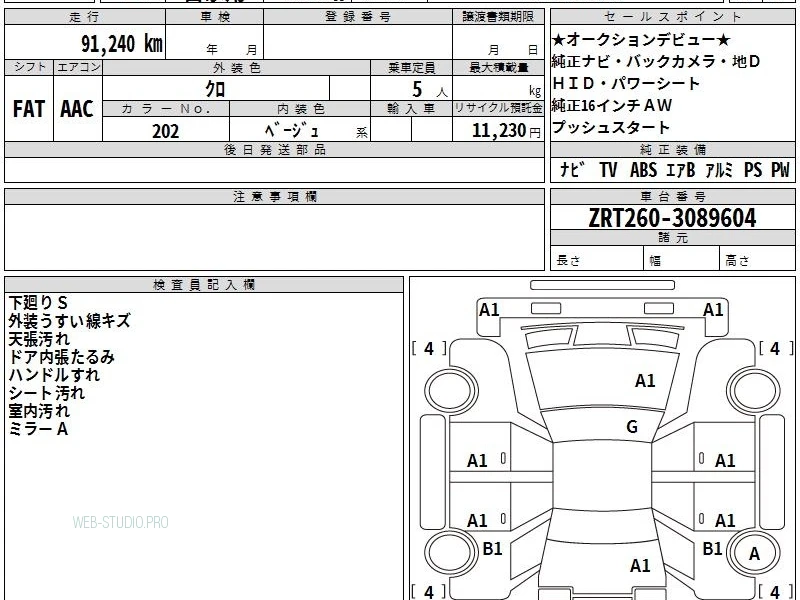The height and width of the screenshot is (600, 800).
Task: Click the "乗車定員" header
Action: [411, 67]
